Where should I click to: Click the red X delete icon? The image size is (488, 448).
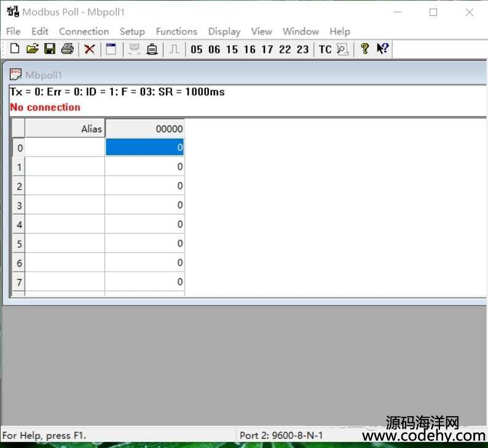(x=90, y=49)
